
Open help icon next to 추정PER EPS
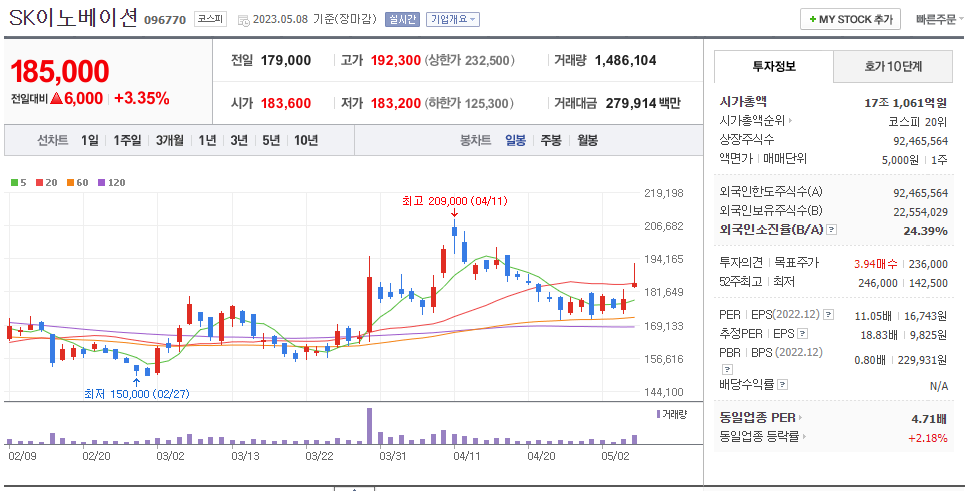click(803, 334)
